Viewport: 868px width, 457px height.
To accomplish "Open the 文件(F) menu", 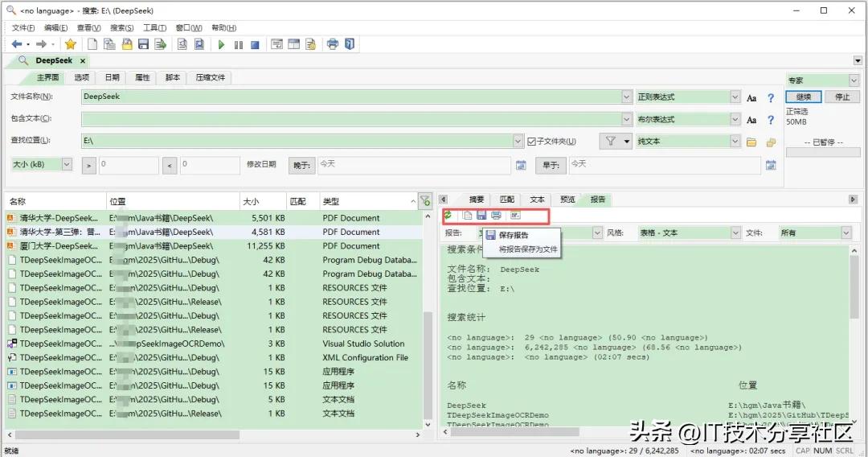I will [23, 27].
